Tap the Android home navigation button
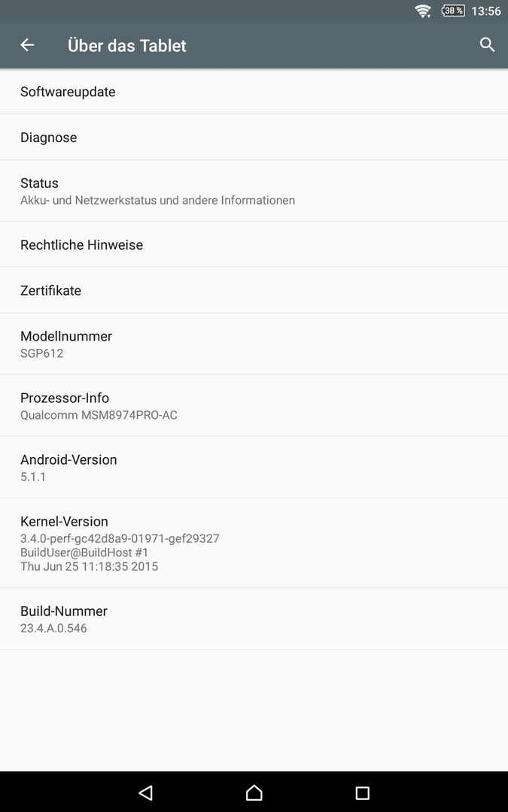Viewport: 508px width, 812px height. [254, 792]
